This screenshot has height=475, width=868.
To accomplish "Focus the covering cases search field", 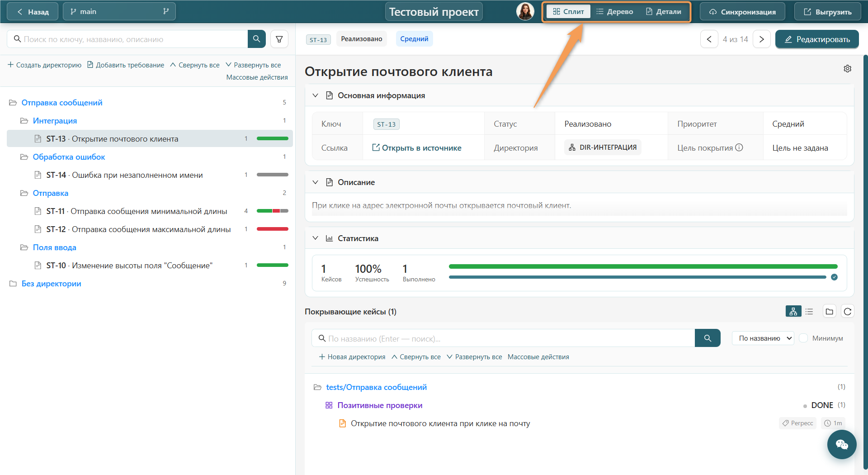I will (x=503, y=338).
